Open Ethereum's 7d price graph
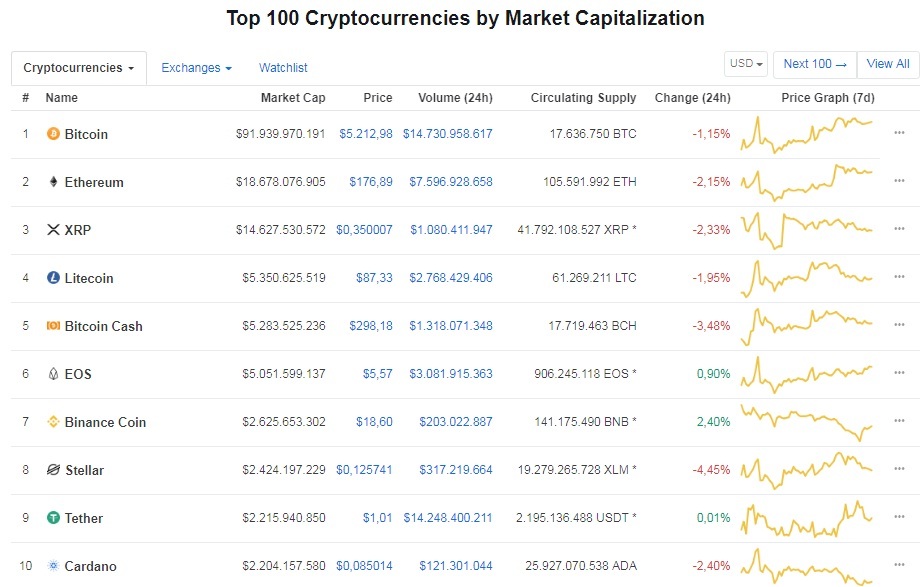This screenshot has width=921, height=587. (807, 182)
